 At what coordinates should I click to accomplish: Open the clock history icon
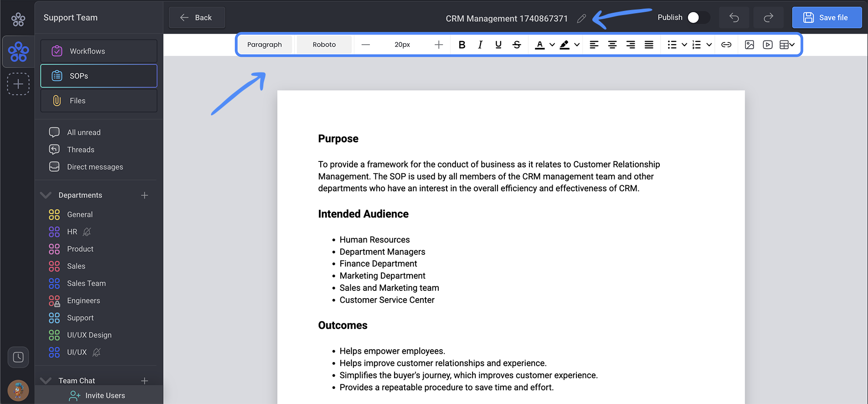[x=18, y=357]
